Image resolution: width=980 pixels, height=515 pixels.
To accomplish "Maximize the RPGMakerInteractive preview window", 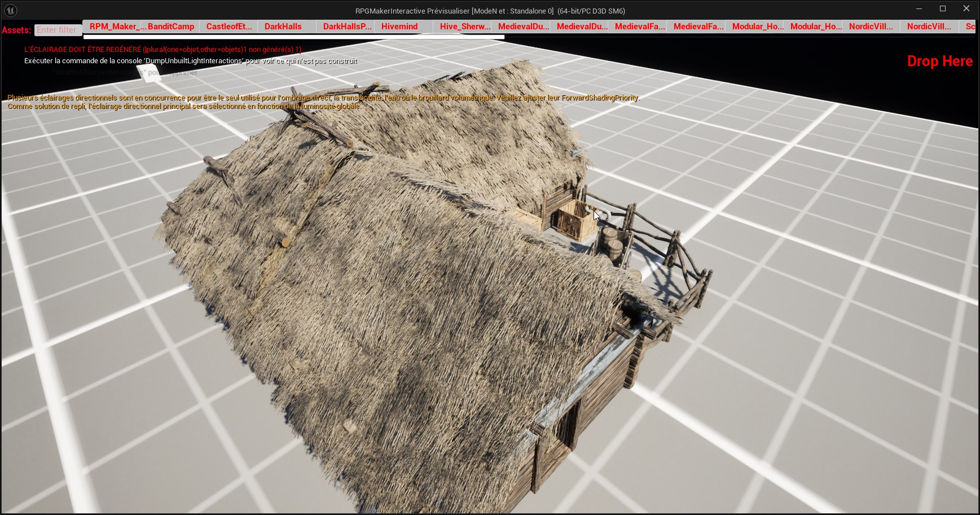I will 943,8.
